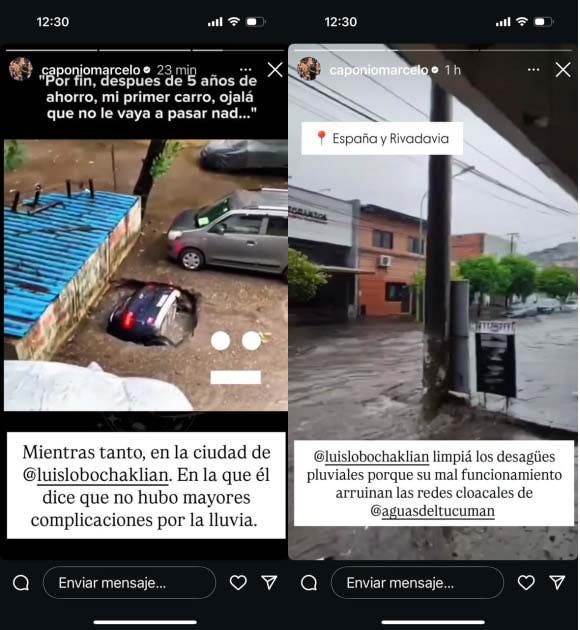Focus the left Enviar mensaje field
This screenshot has width=580, height=630.
129,583
